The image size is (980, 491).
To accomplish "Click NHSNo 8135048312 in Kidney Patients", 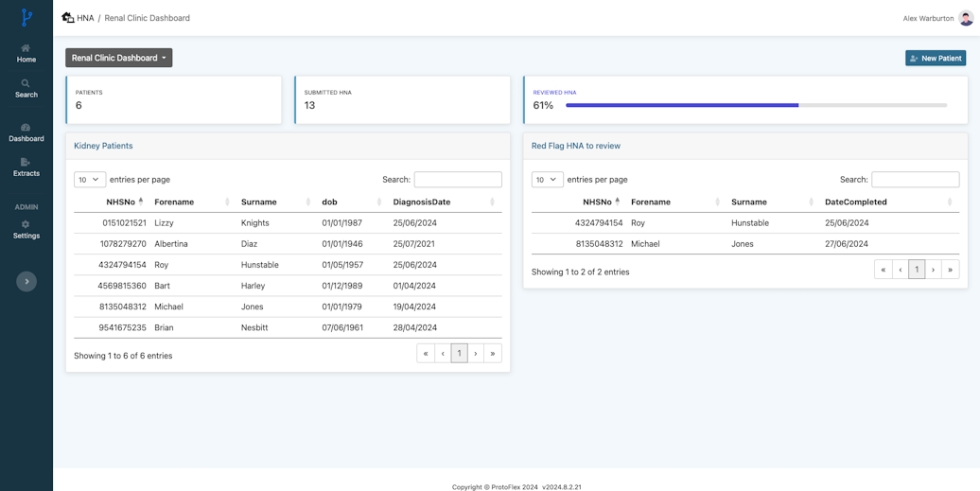I will click(x=124, y=307).
